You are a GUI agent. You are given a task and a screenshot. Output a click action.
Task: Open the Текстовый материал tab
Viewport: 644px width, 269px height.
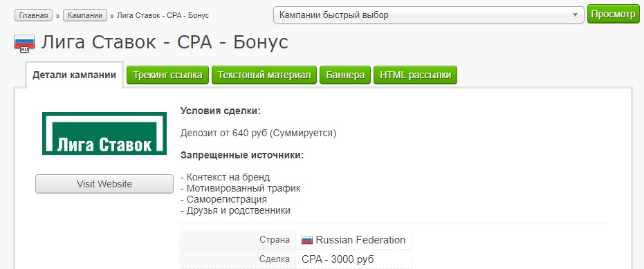(264, 75)
